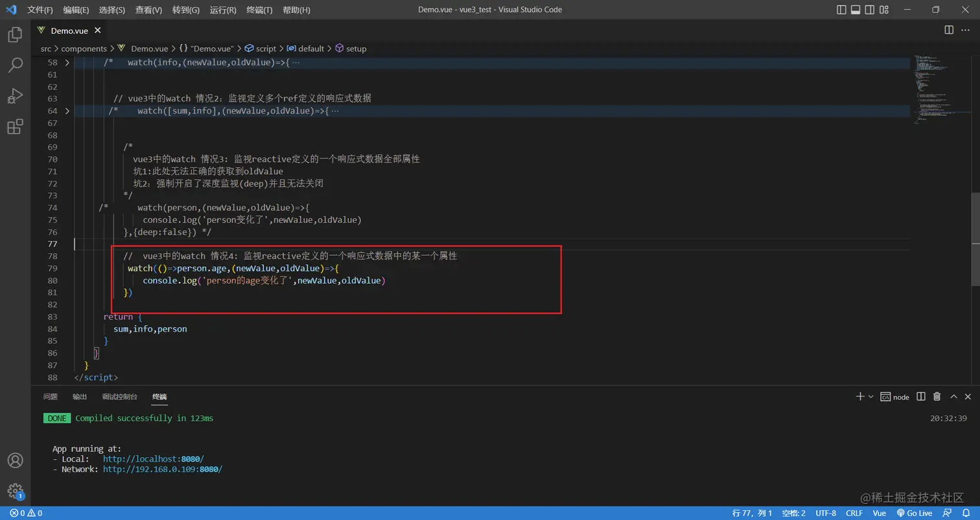Open the http://localhost:8080/ link
The height and width of the screenshot is (520, 980).
tap(154, 459)
